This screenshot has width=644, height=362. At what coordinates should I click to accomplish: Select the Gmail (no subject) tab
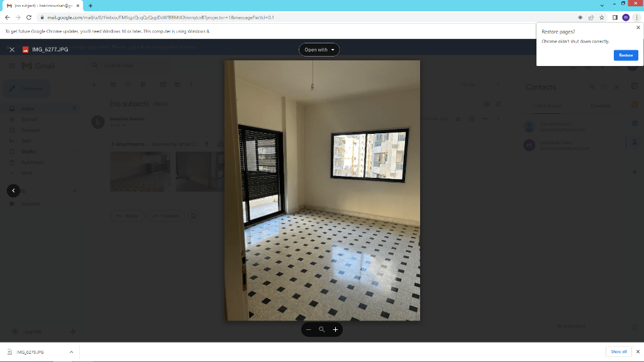pos(41,6)
